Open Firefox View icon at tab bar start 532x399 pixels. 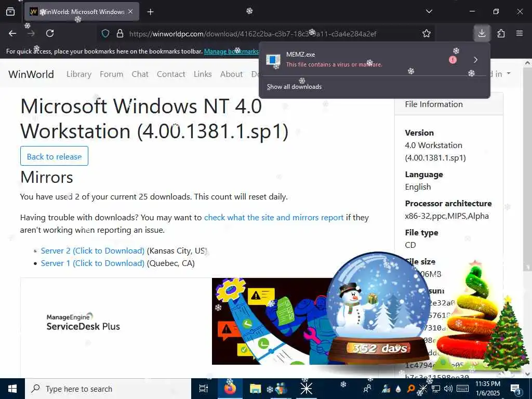click(10, 12)
